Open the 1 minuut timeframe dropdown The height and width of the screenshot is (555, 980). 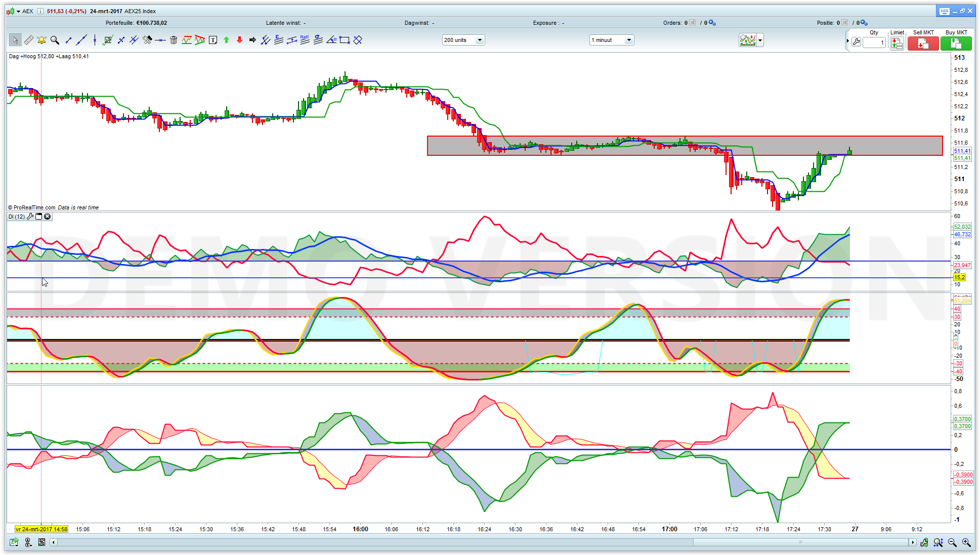coord(629,40)
